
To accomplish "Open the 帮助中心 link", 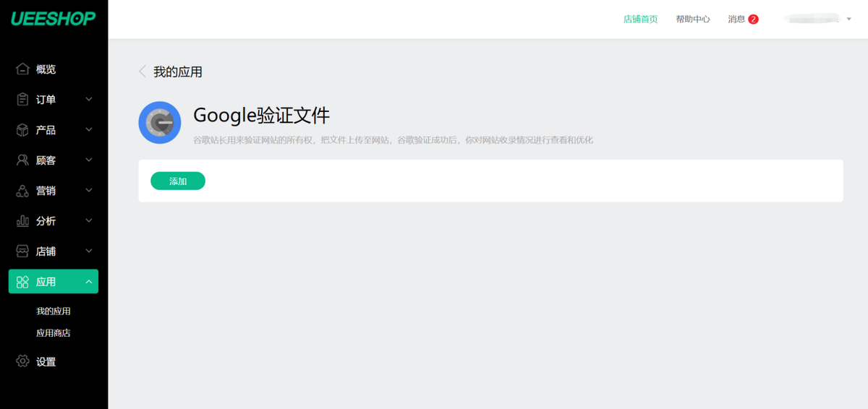I will click(x=693, y=20).
